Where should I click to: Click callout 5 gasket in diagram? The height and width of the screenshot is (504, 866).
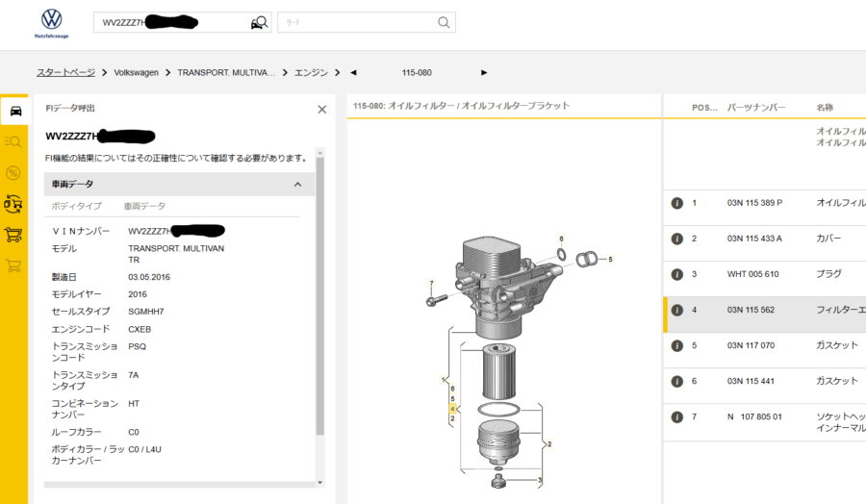point(610,259)
